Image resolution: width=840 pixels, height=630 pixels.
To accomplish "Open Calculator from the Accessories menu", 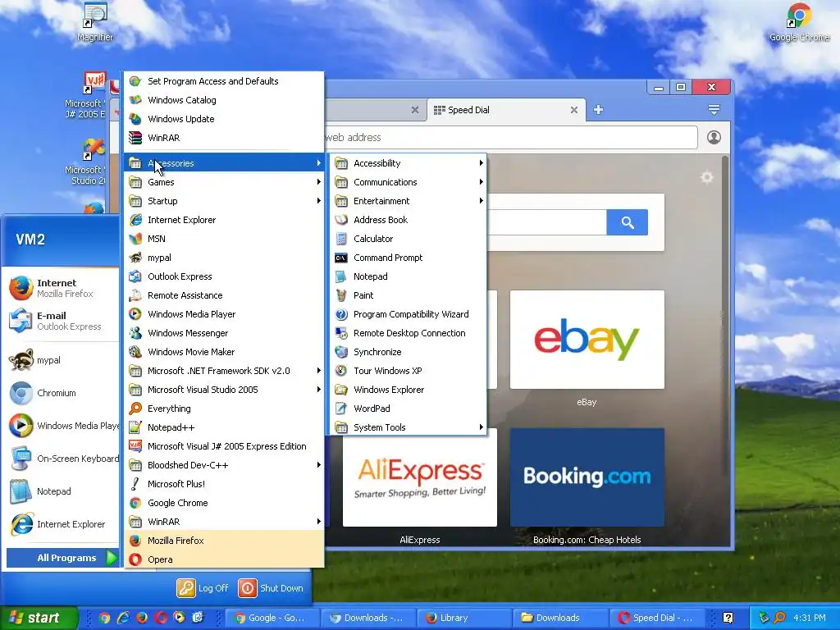I will [x=409, y=239].
